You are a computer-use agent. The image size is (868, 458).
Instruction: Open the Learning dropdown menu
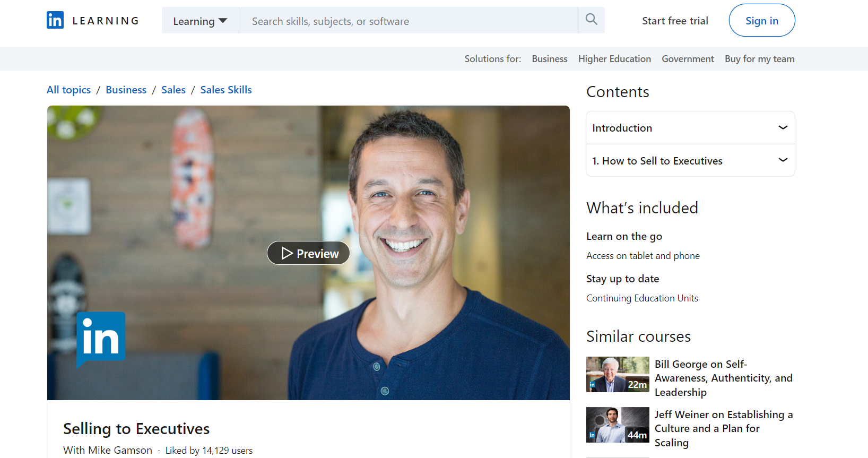[x=200, y=21]
